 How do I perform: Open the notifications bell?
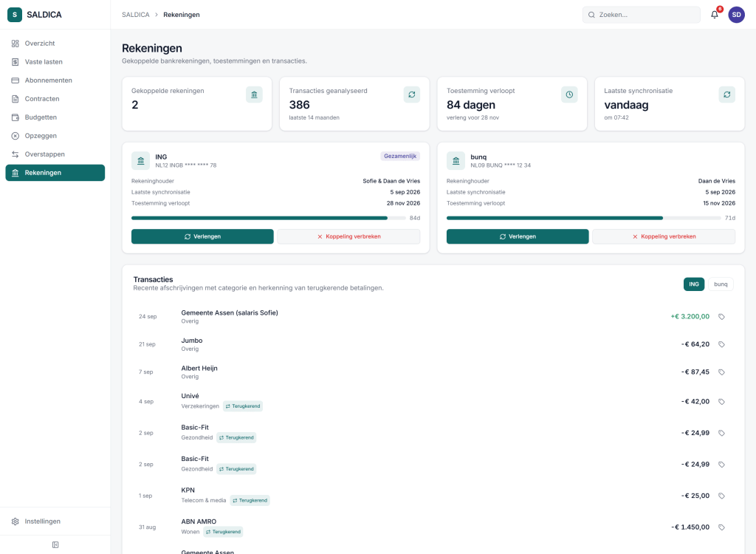(715, 15)
